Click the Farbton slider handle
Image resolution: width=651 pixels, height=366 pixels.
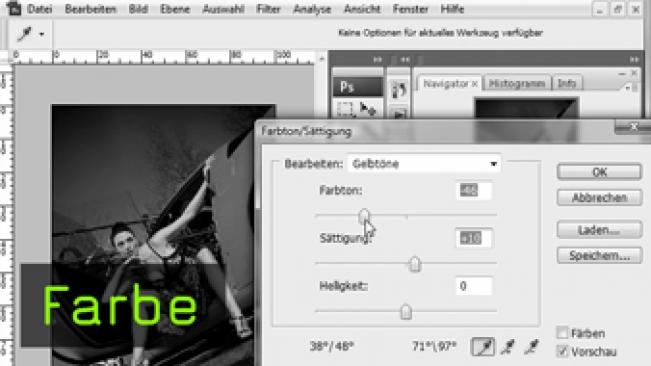click(x=364, y=216)
